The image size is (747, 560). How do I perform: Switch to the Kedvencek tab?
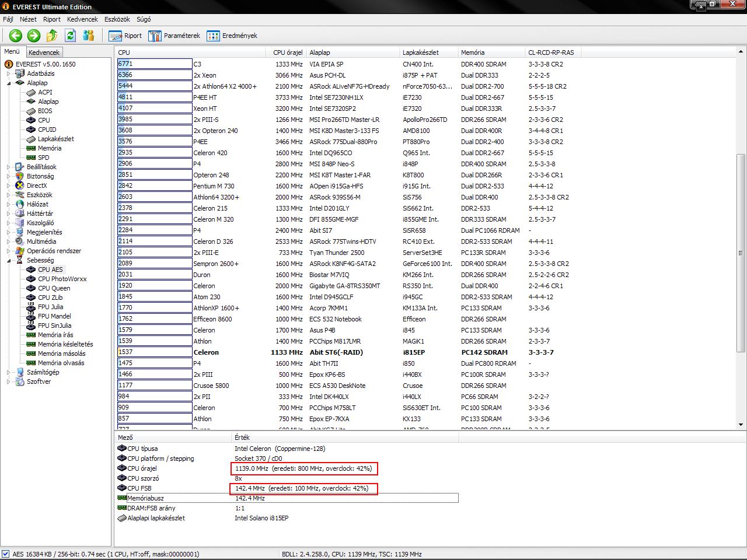(44, 52)
